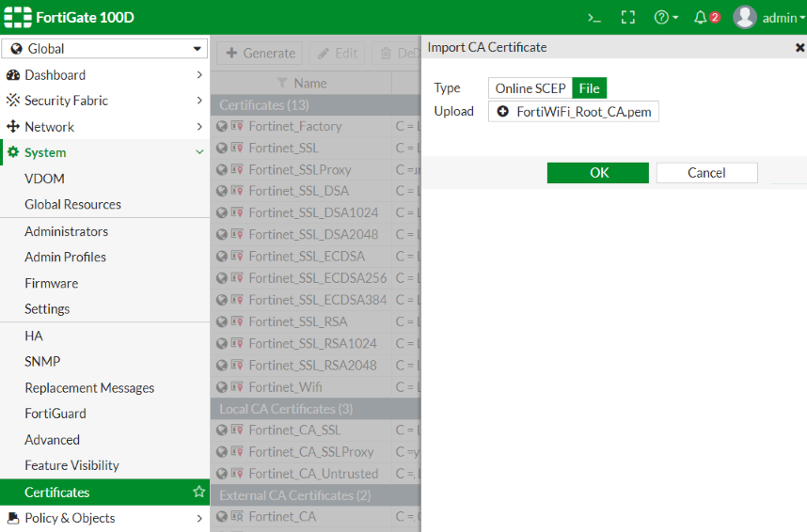This screenshot has width=807, height=532.
Task: Click the External CA Certificates (2) header
Action: (x=315, y=495)
